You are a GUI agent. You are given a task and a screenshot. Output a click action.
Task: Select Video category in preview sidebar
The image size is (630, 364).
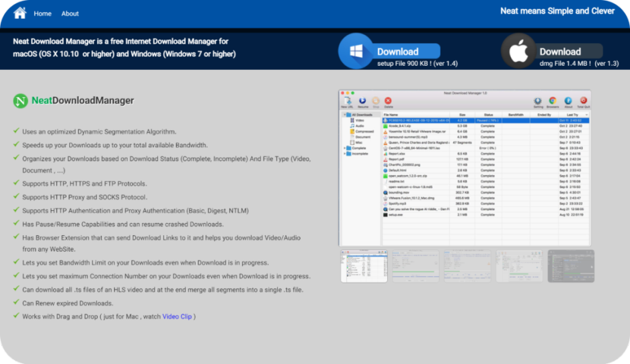tap(357, 120)
